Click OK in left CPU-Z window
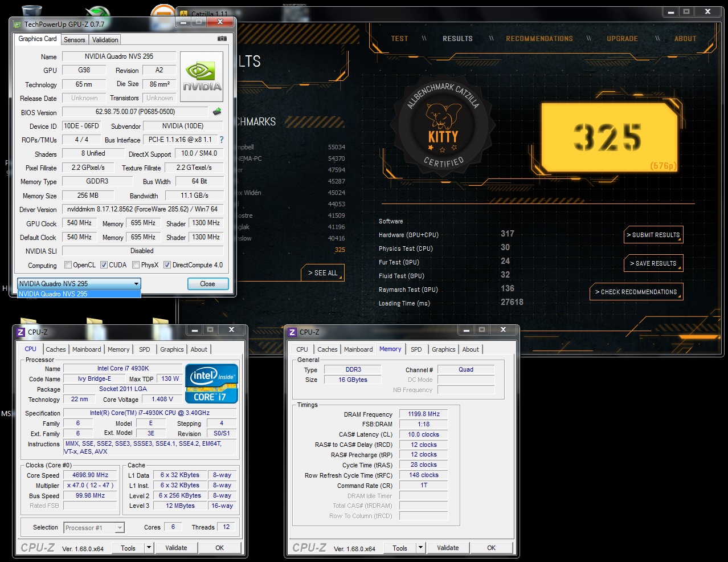 (220, 548)
